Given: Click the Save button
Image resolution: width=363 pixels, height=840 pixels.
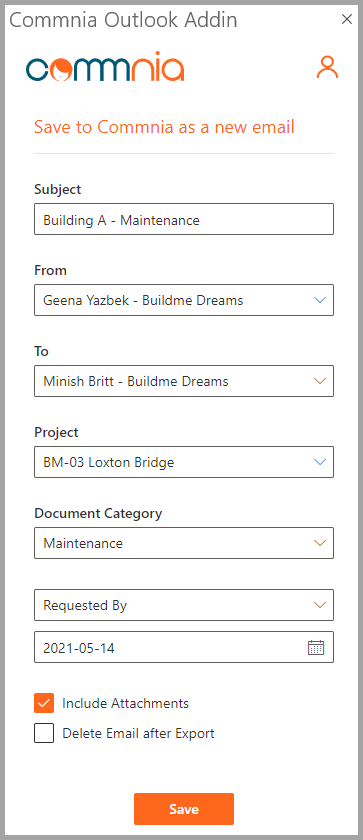Looking at the screenshot, I should [184, 809].
